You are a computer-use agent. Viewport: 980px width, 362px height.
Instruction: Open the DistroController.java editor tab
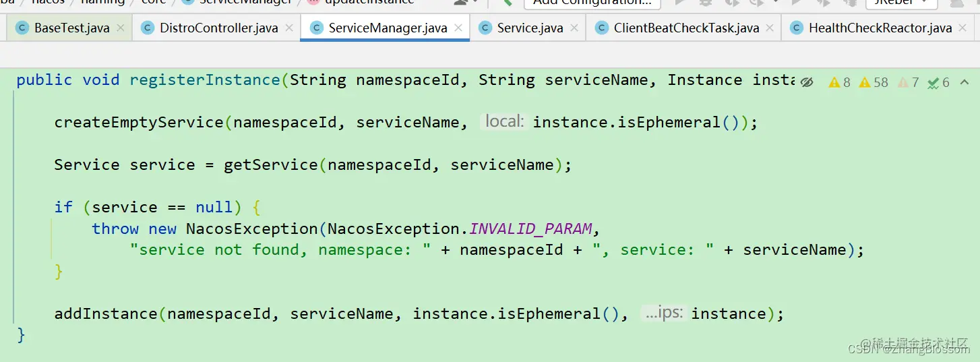pos(218,28)
